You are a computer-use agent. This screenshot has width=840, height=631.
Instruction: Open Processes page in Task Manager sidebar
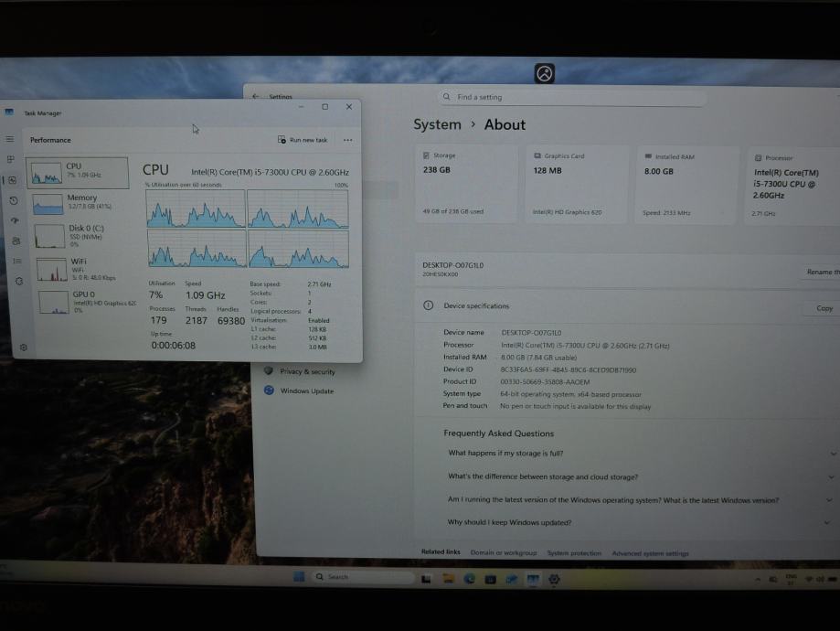point(10,159)
